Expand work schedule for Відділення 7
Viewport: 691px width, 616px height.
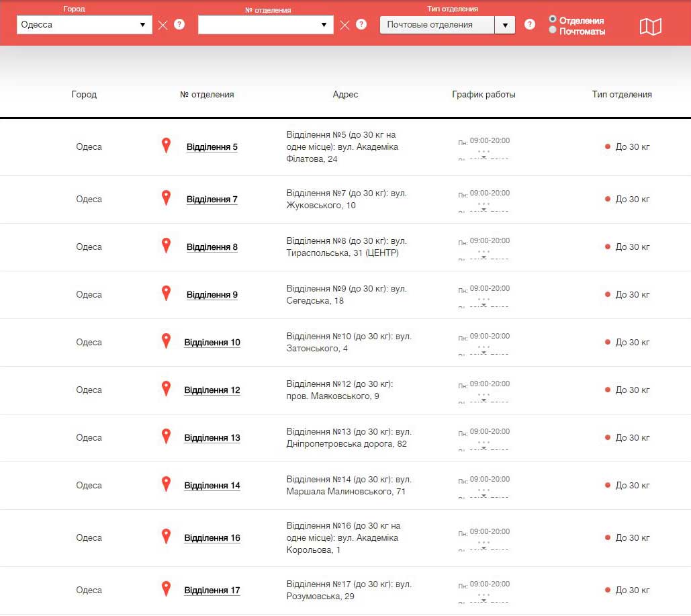(x=483, y=208)
